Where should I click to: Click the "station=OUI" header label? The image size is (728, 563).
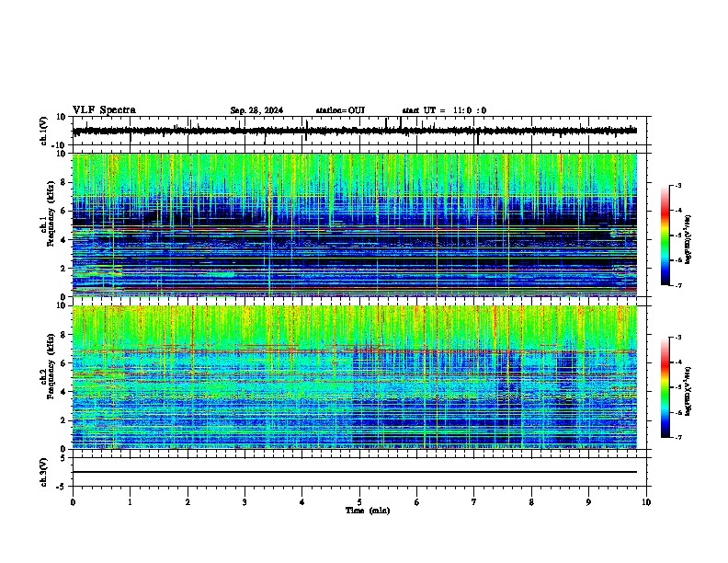340,110
